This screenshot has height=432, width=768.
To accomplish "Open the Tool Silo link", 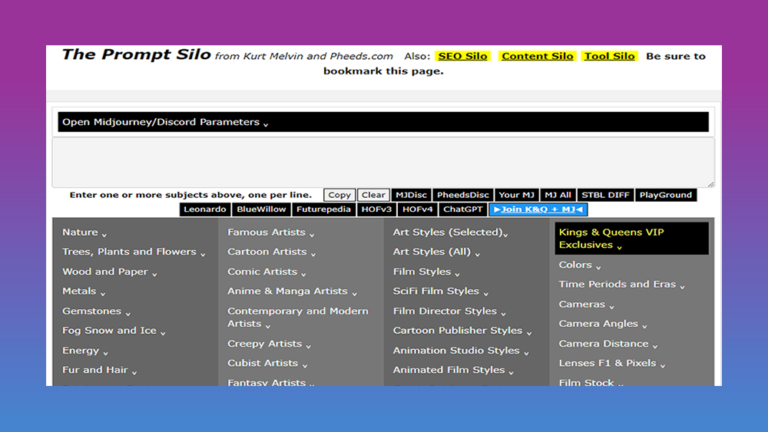I will click(x=609, y=56).
